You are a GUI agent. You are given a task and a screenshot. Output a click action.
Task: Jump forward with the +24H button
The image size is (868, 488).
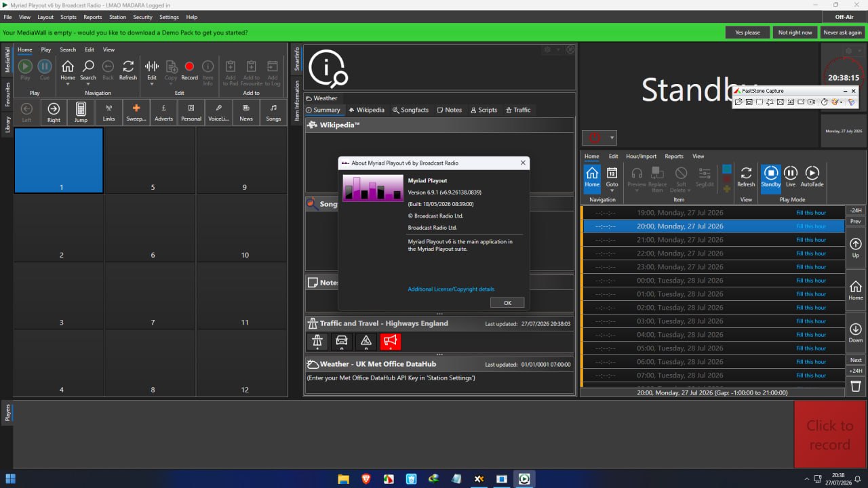coord(856,371)
